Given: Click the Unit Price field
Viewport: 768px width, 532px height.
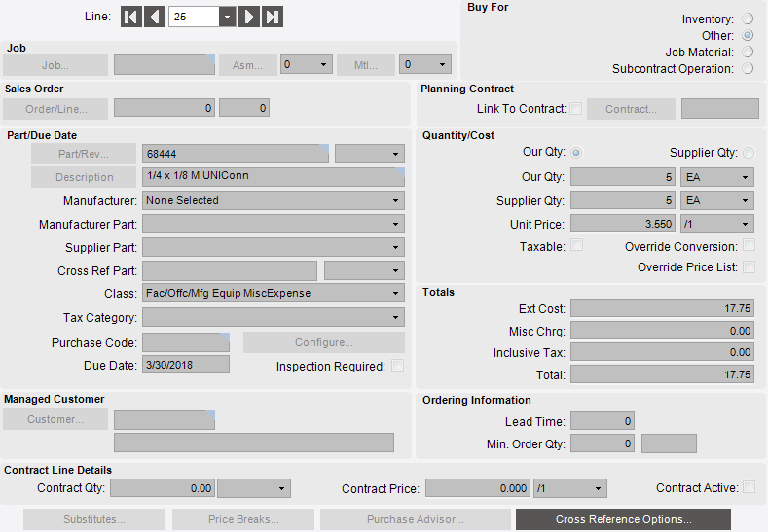Looking at the screenshot, I should [x=623, y=224].
